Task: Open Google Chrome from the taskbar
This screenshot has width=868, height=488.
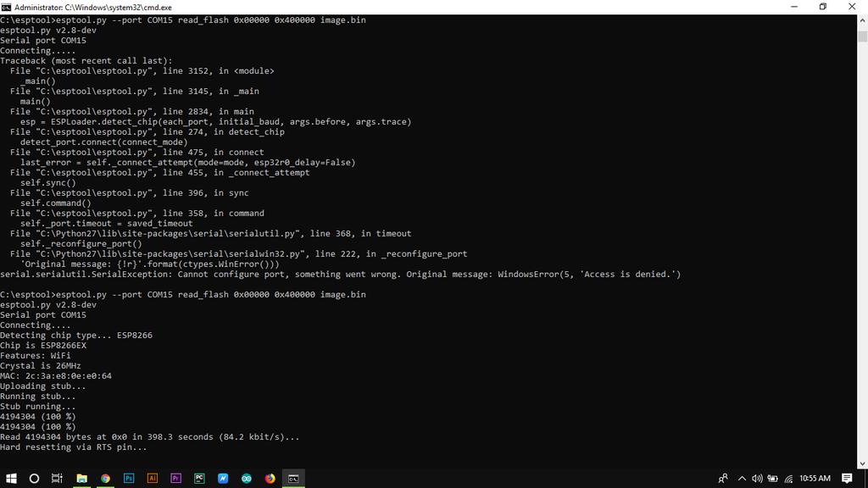Action: pos(105,478)
